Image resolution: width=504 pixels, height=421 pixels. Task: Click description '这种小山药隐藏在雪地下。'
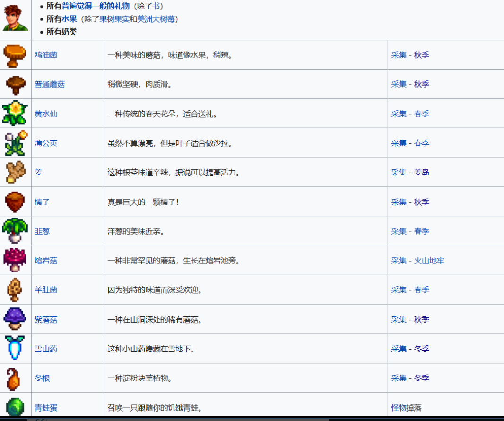pyautogui.click(x=151, y=349)
